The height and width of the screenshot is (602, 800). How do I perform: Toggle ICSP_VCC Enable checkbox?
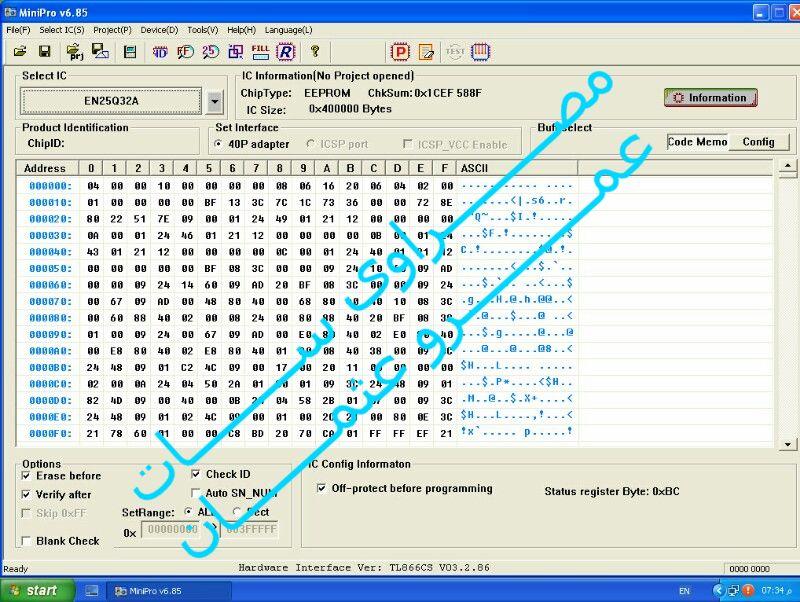tap(407, 144)
